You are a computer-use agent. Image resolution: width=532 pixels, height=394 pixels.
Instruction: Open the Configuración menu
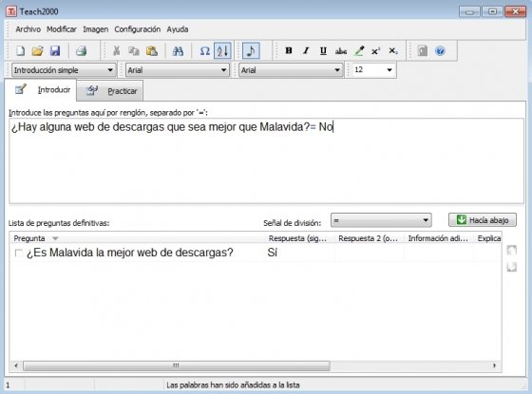(x=138, y=29)
